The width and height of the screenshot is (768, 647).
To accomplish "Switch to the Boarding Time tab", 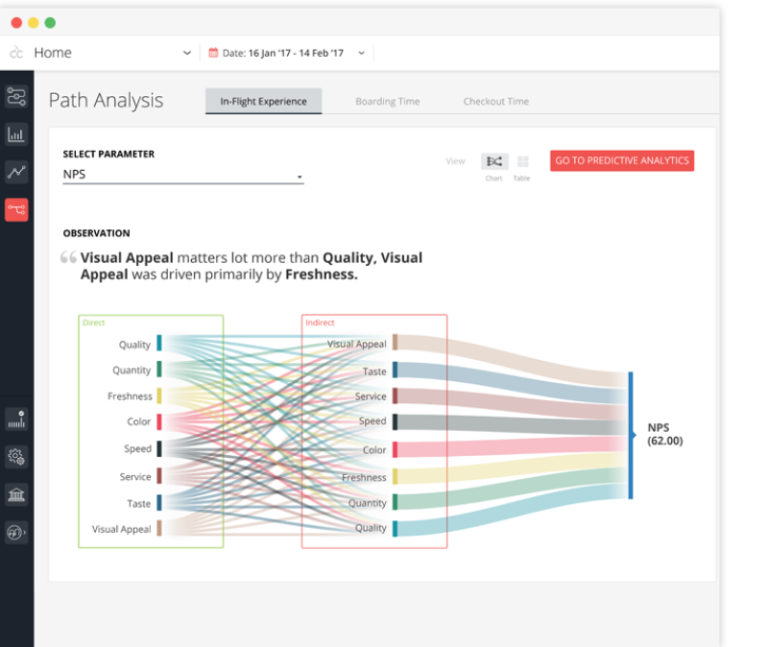I will [x=387, y=101].
